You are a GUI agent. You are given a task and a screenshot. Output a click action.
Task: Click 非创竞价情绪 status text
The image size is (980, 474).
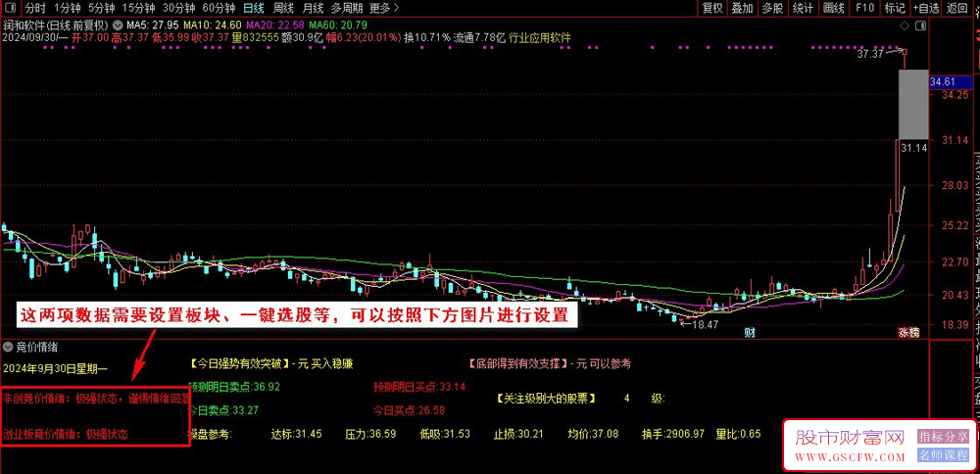pos(96,398)
